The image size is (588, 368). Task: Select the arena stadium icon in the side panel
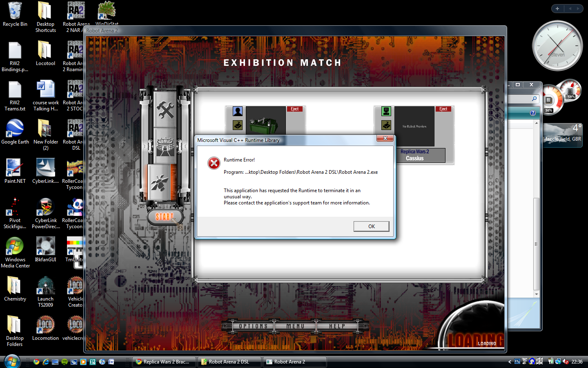coord(165,146)
